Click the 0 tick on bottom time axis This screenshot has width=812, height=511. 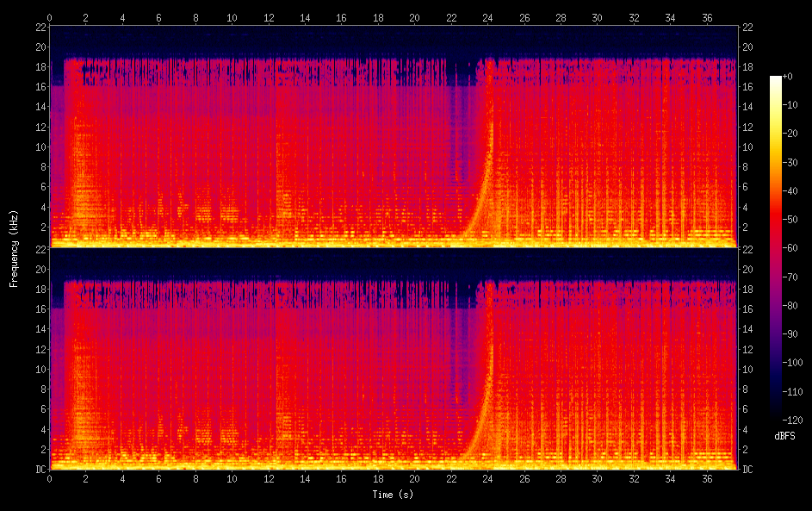(50, 479)
